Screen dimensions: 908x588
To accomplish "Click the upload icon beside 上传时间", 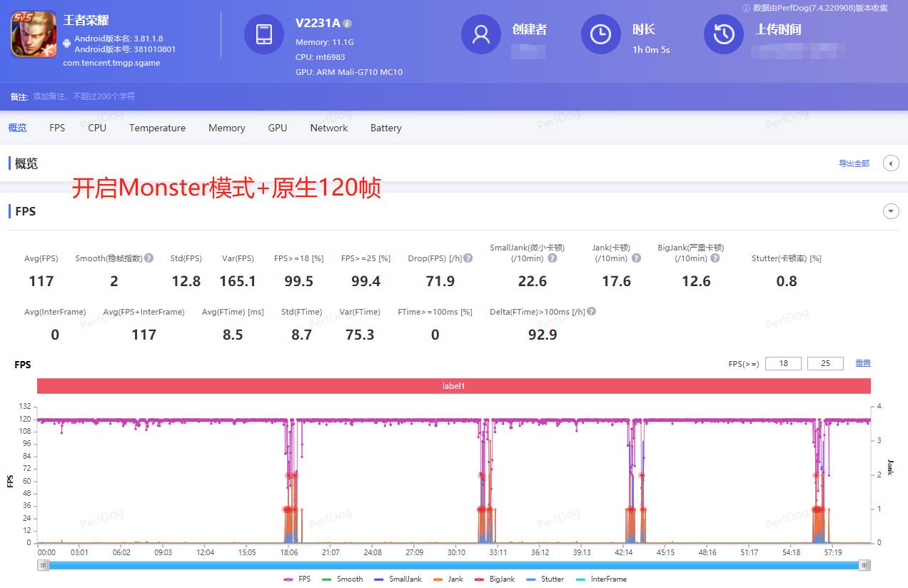I will click(723, 34).
